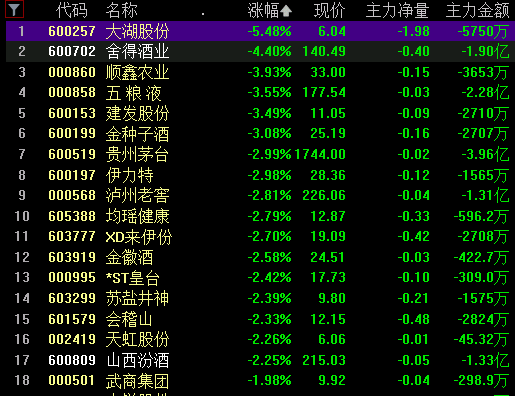515x396 pixels.
Task: Click 会稽山 amount -2824万
Action: click(x=483, y=319)
